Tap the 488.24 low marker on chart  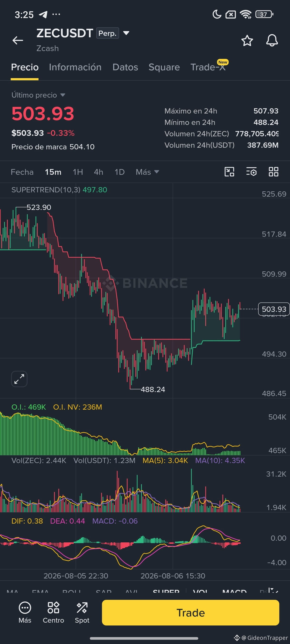(153, 389)
